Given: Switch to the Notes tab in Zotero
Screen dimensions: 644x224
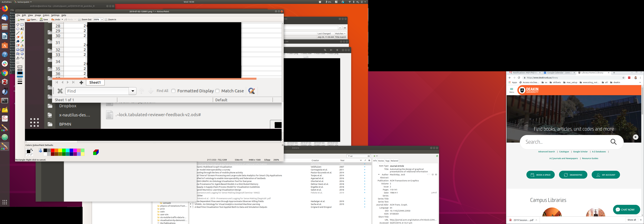Looking at the screenshot, I should pyautogui.click(x=381, y=161).
